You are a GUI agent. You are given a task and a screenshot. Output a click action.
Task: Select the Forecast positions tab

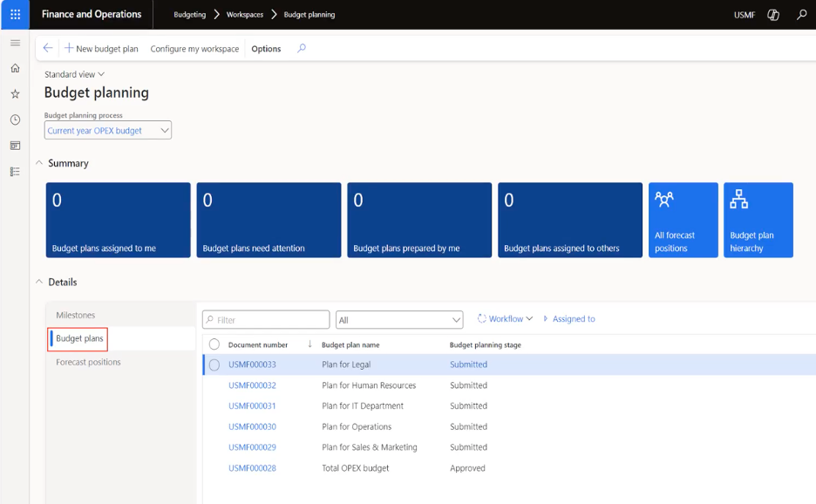tap(88, 362)
